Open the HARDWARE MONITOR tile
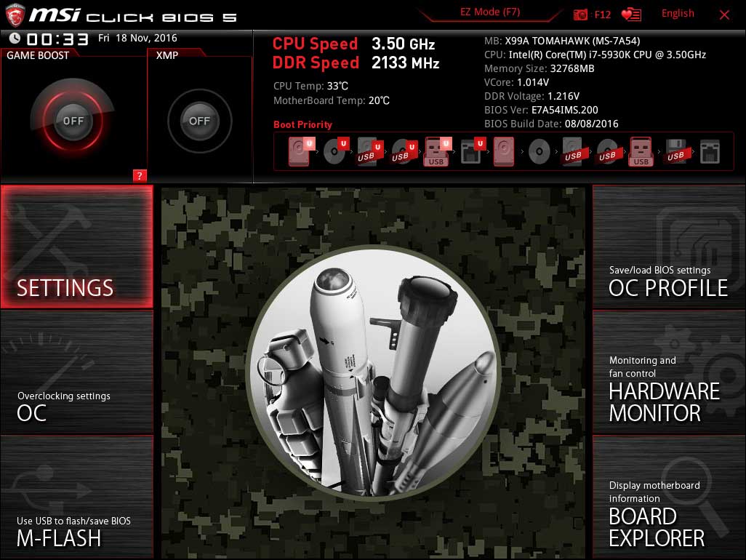This screenshot has width=746, height=560. click(669, 372)
